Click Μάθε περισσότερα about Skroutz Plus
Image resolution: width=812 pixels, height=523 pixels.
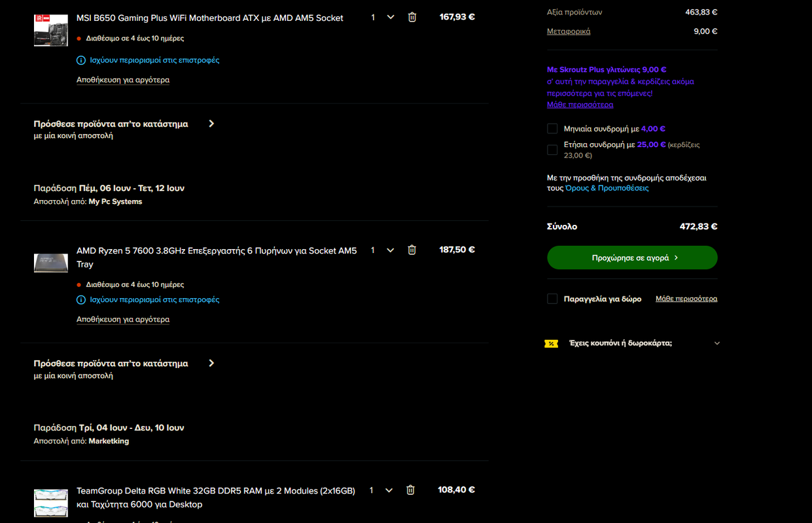pyautogui.click(x=580, y=105)
